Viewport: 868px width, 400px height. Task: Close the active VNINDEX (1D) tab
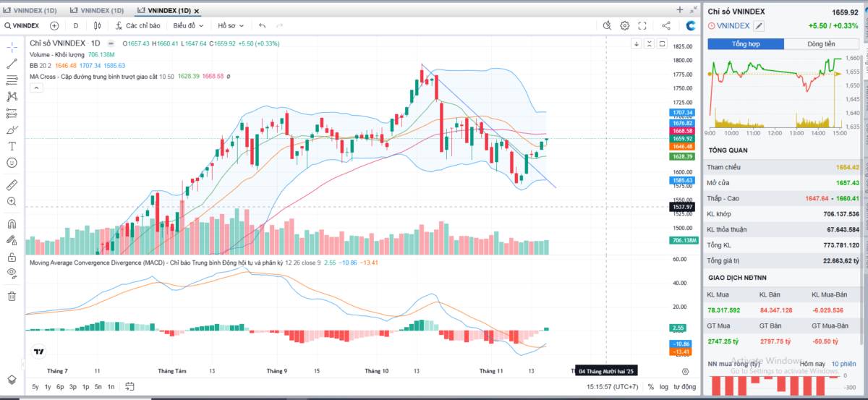[197, 11]
